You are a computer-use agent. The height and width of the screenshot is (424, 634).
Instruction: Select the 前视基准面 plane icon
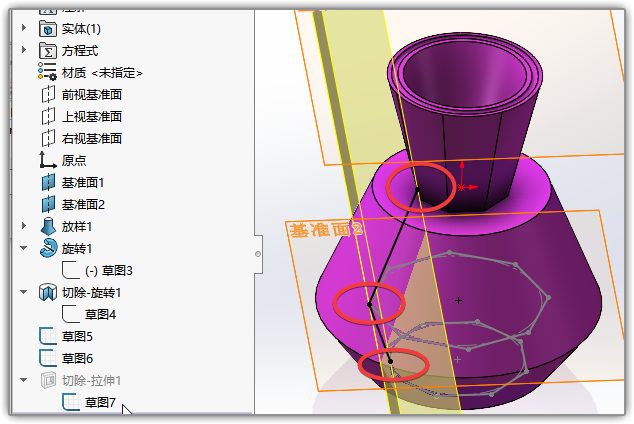click(x=48, y=95)
